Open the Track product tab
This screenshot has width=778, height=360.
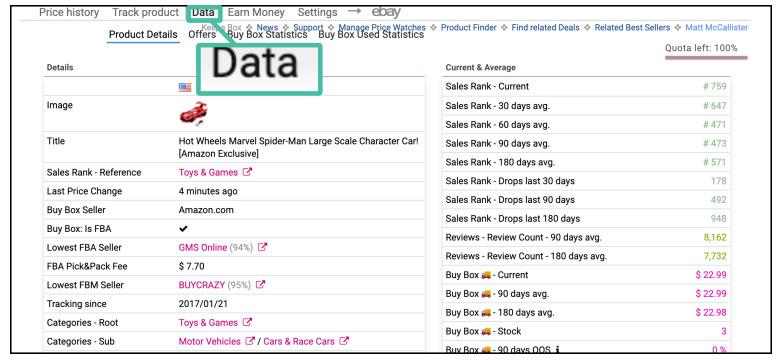coord(145,12)
